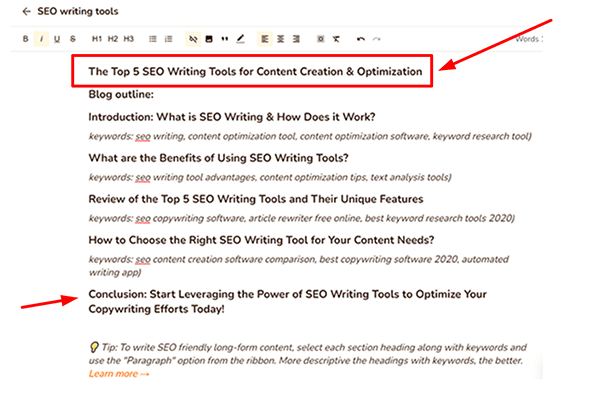Center align the text
600x400 pixels.
coord(280,39)
